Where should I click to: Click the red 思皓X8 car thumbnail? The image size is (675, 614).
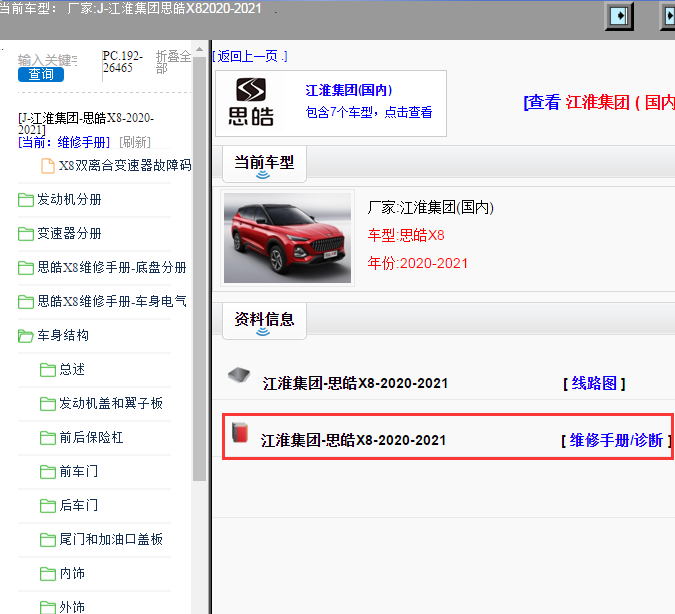[288, 238]
